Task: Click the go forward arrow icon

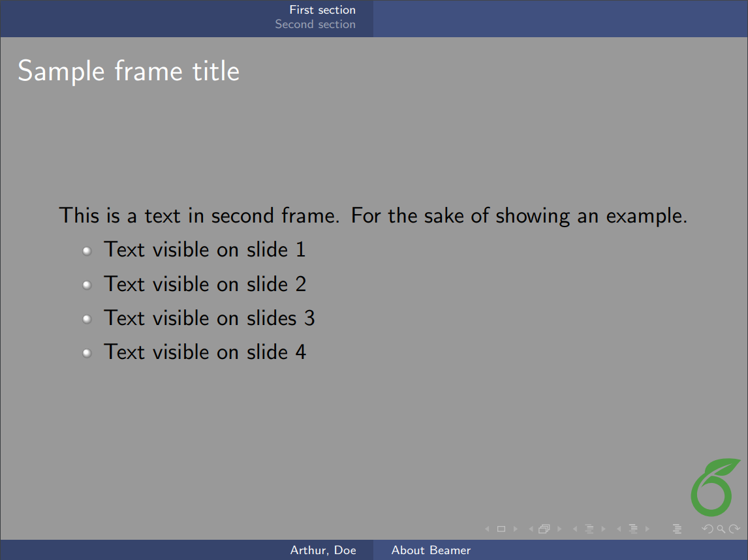Action: [734, 529]
